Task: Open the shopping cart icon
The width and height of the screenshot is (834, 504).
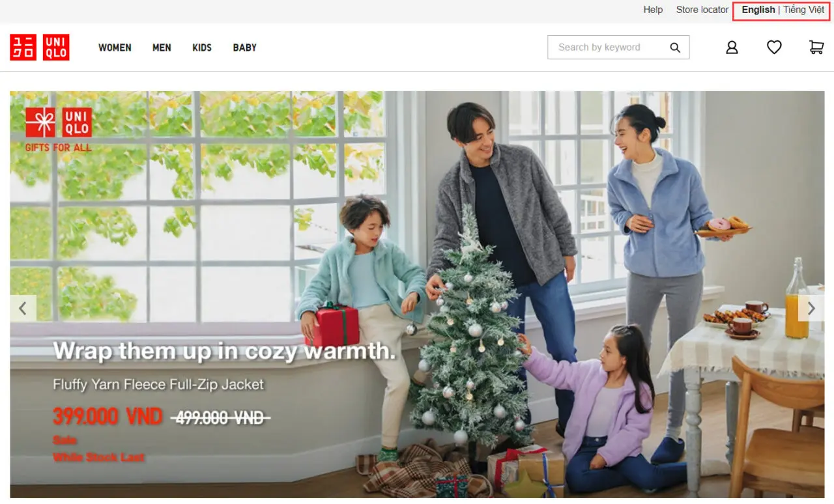Action: tap(816, 48)
